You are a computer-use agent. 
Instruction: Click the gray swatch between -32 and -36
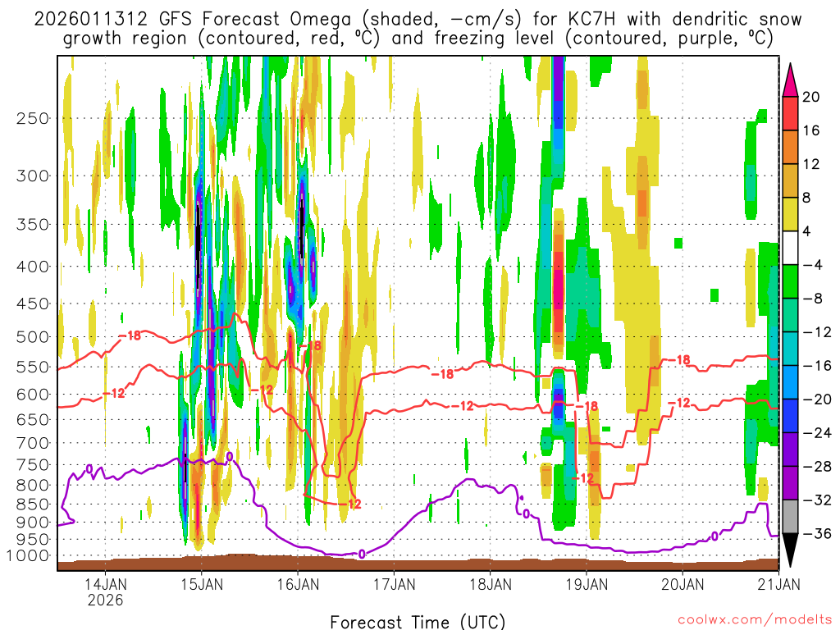point(790,517)
